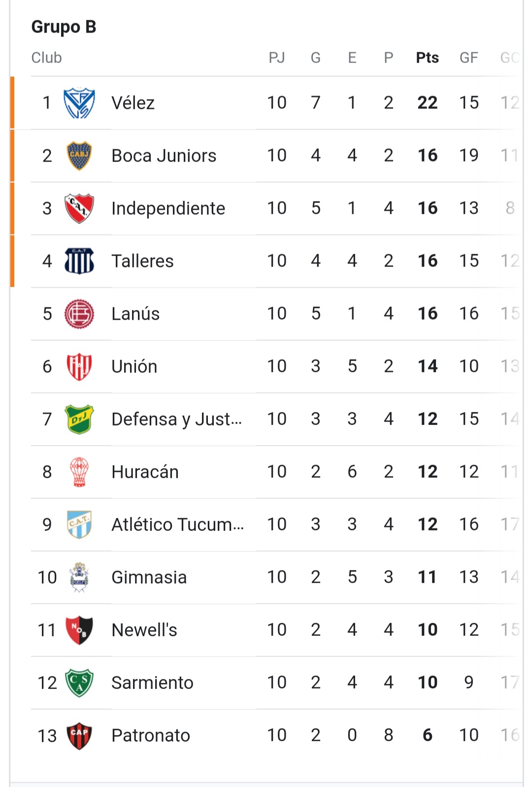Viewport: 532px width, 787px height.
Task: Select the Huracán balloon logo
Action: click(x=79, y=472)
